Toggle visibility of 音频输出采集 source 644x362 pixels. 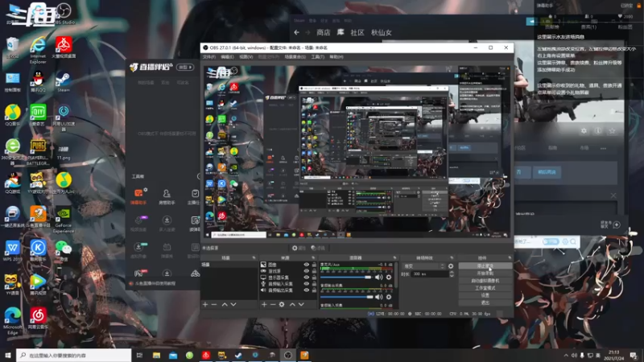click(x=306, y=290)
